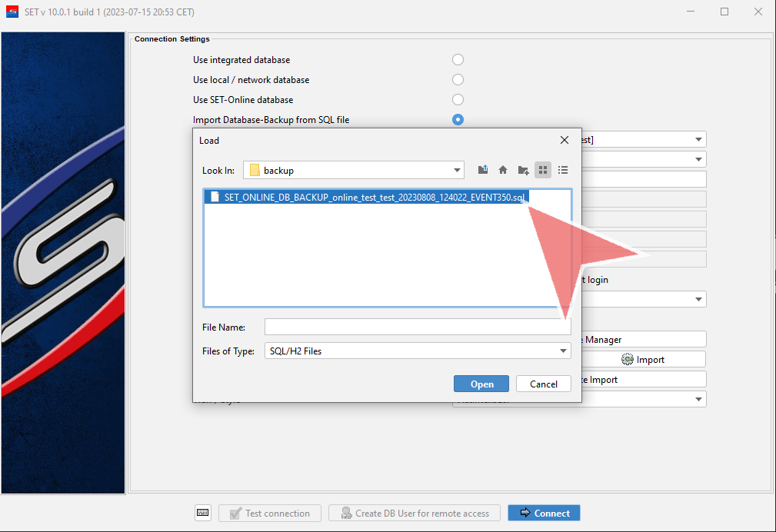The image size is (776, 532).
Task: Cancel the Load dialog
Action: coord(544,384)
